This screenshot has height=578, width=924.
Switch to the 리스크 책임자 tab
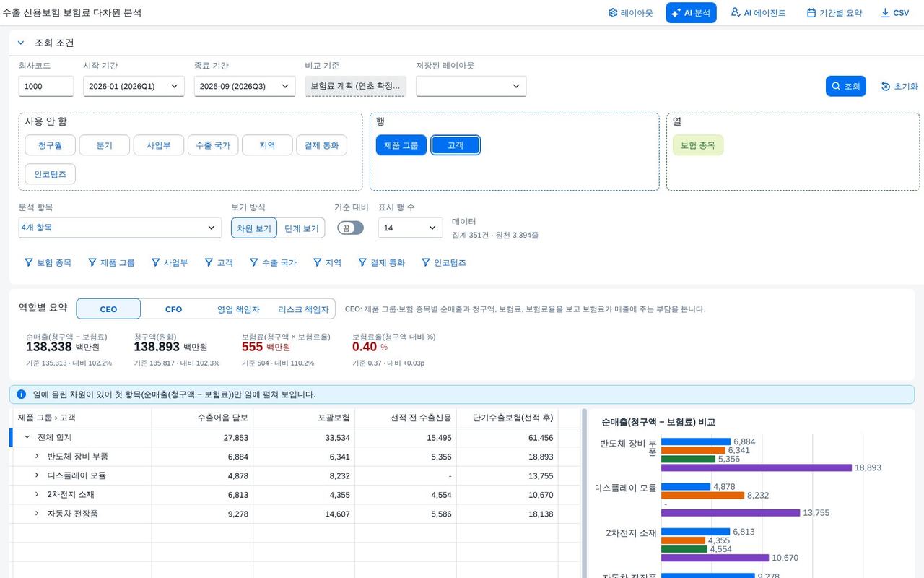click(303, 309)
